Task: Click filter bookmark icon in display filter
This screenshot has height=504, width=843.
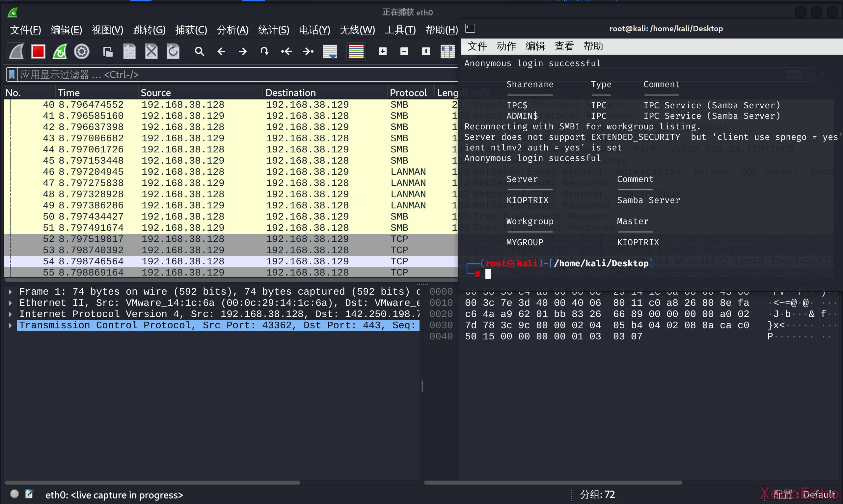Action: coord(12,74)
